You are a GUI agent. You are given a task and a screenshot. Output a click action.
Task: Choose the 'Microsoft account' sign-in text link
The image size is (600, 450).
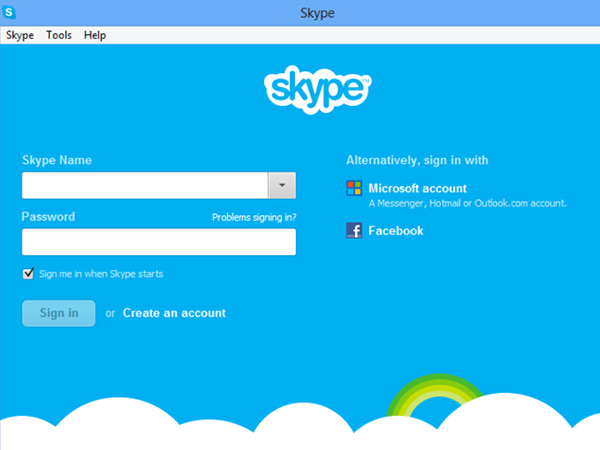point(417,188)
